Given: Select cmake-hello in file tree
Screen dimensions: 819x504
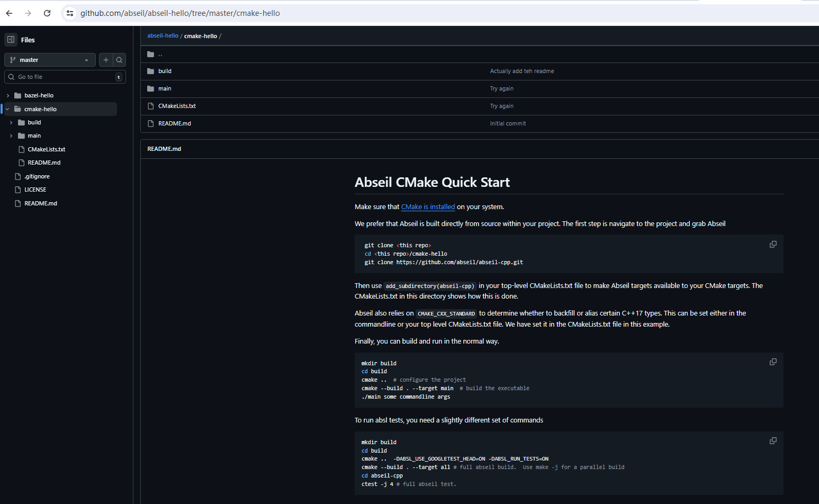Looking at the screenshot, I should pos(40,109).
